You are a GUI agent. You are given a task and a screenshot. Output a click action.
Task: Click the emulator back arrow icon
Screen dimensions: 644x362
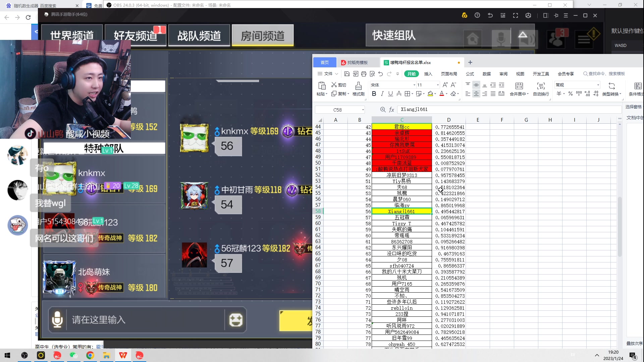point(490,15)
